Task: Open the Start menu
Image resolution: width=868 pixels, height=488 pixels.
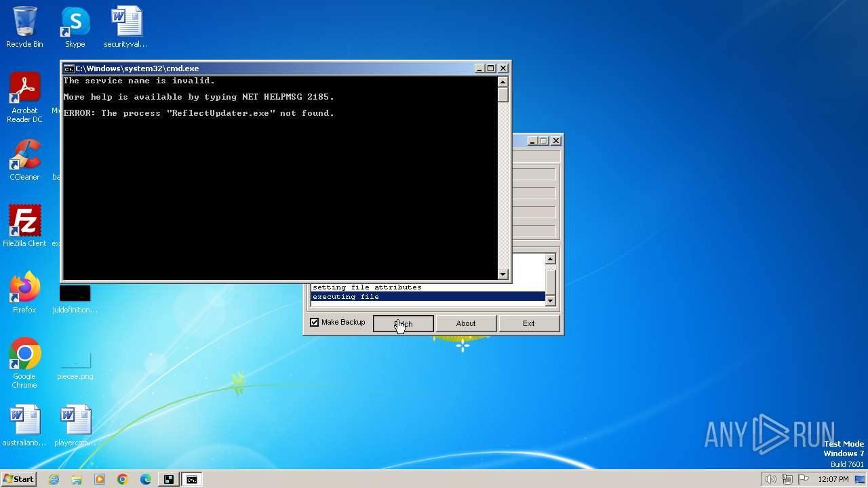Action: click(18, 479)
